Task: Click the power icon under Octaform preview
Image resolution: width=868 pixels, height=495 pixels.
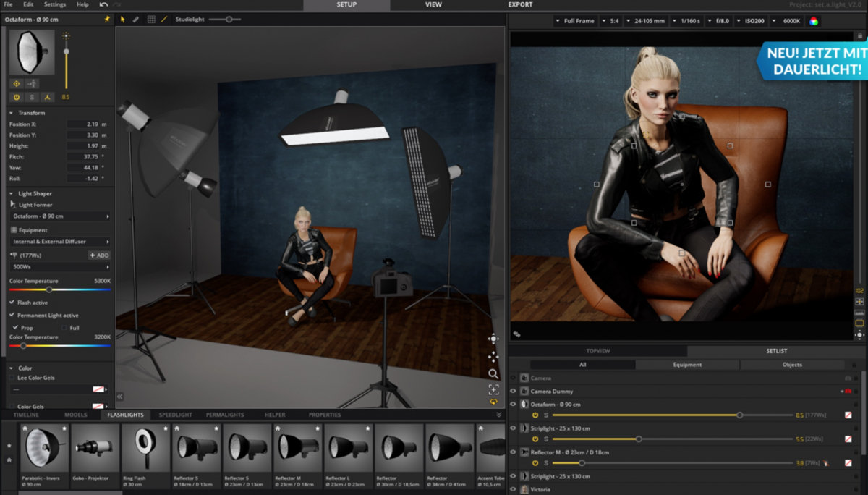Action: point(17,97)
